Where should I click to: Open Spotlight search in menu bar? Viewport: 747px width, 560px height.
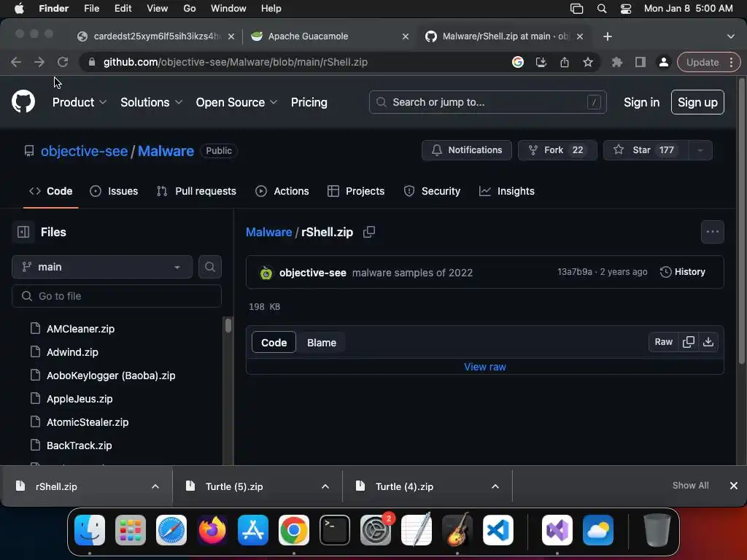(x=602, y=9)
